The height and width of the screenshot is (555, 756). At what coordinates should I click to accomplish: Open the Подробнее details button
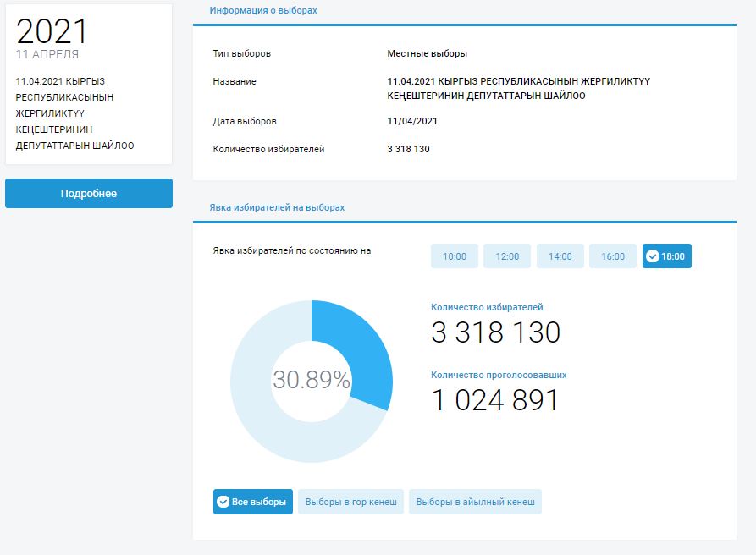coord(89,193)
